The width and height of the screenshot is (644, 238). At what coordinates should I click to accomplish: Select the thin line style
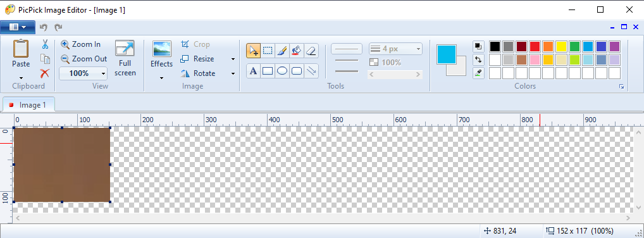coord(347,49)
